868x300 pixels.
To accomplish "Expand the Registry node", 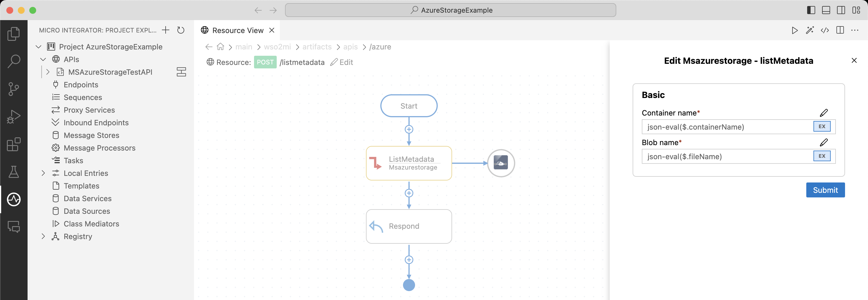I will click(43, 236).
